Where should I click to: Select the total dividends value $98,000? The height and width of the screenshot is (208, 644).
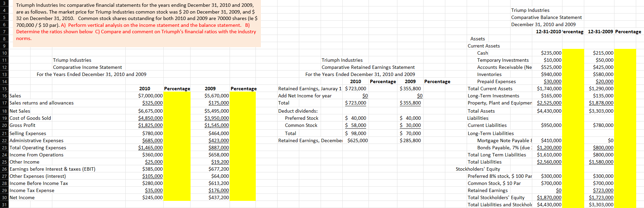click(x=355, y=133)
